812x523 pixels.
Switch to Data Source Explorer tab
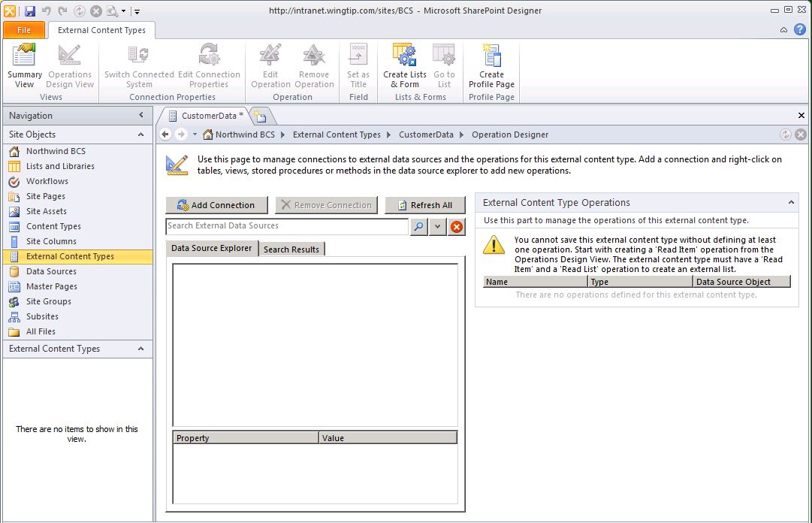(211, 248)
